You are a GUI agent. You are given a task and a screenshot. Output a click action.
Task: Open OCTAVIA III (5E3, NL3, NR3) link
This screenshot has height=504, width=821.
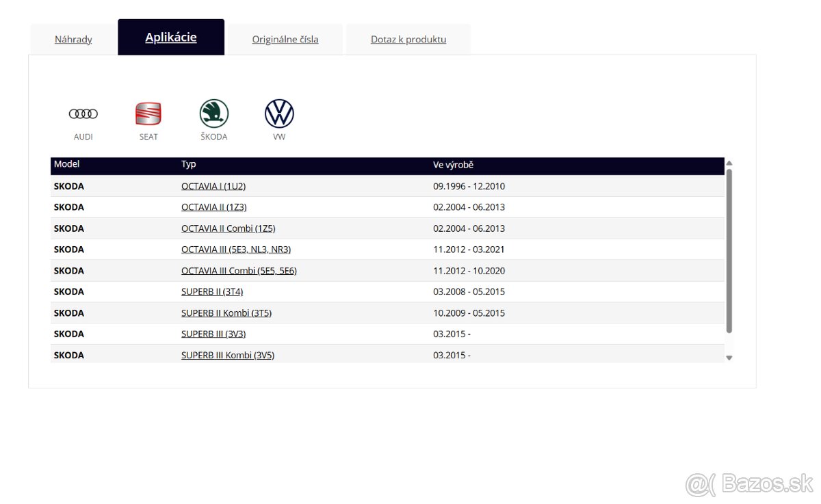[x=236, y=250]
